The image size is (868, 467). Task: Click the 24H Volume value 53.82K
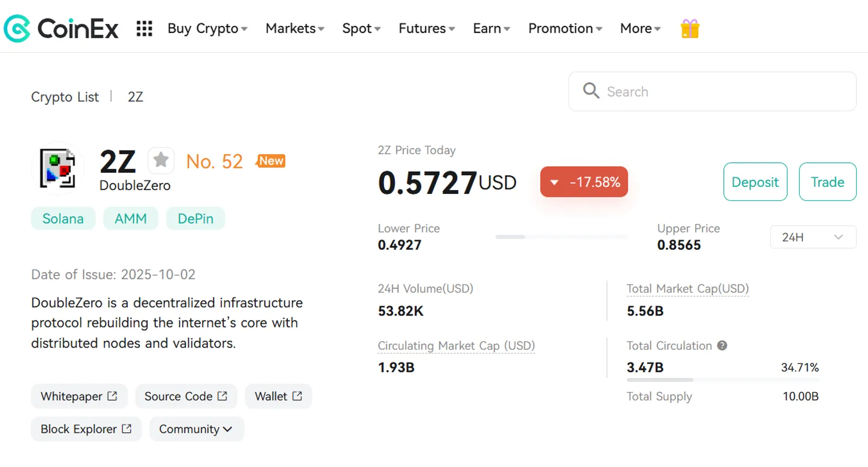(400, 311)
